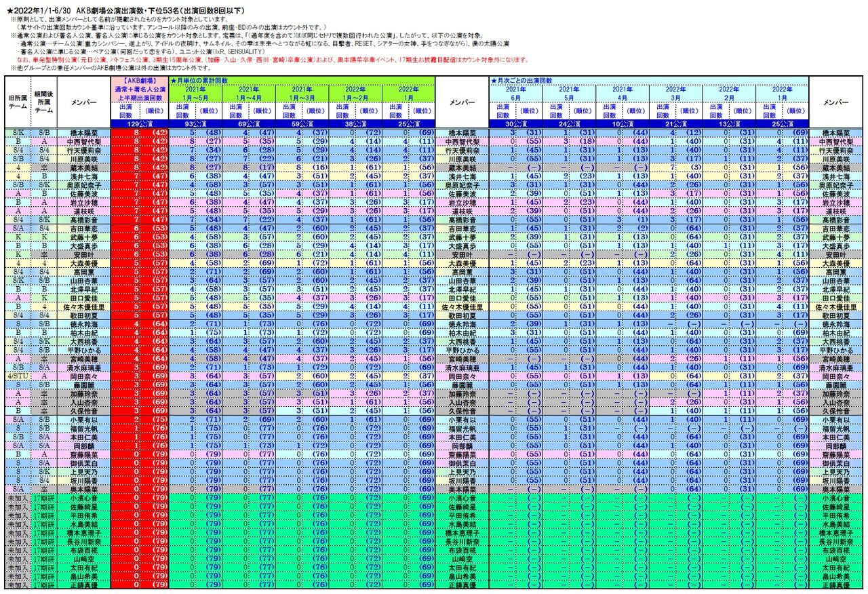Select 正鵠真優's "17期研" team cell
Viewport: 868px width, 594px height.
click(44, 584)
